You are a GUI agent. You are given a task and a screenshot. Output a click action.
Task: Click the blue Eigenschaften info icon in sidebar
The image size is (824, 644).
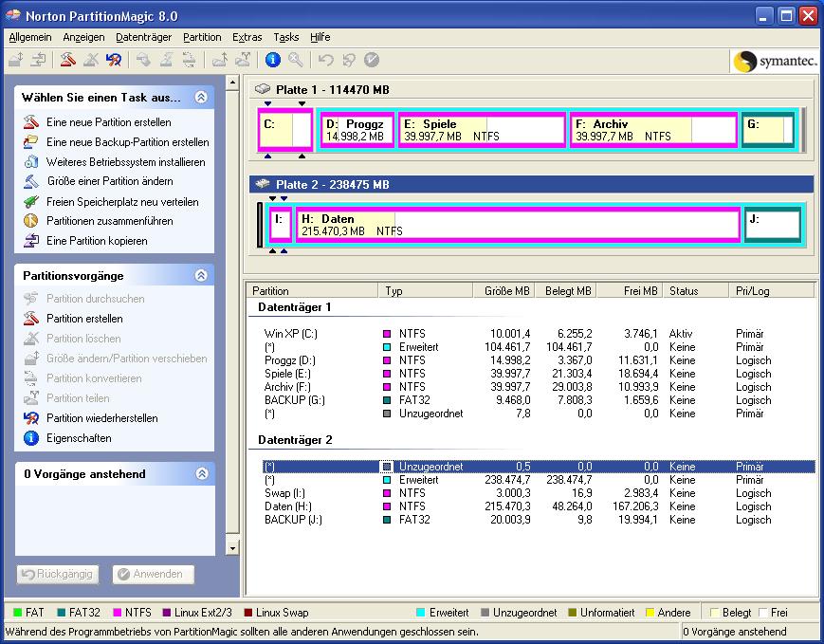[x=31, y=438]
